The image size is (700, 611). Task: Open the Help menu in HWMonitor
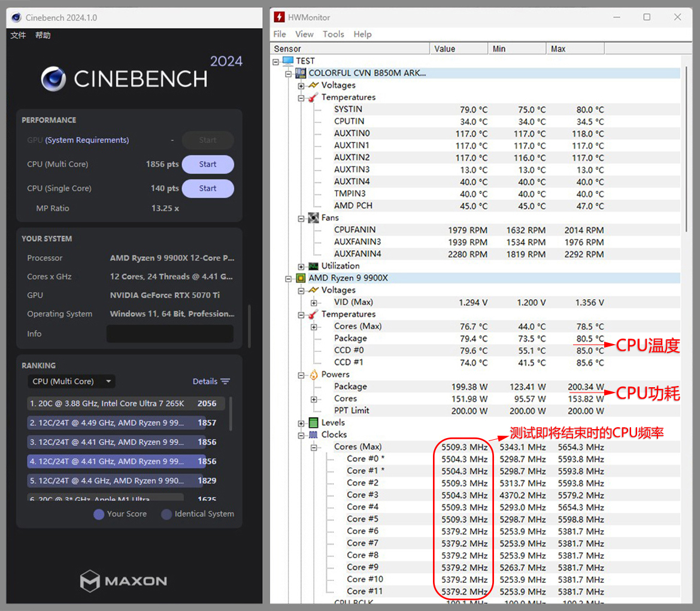click(x=362, y=34)
